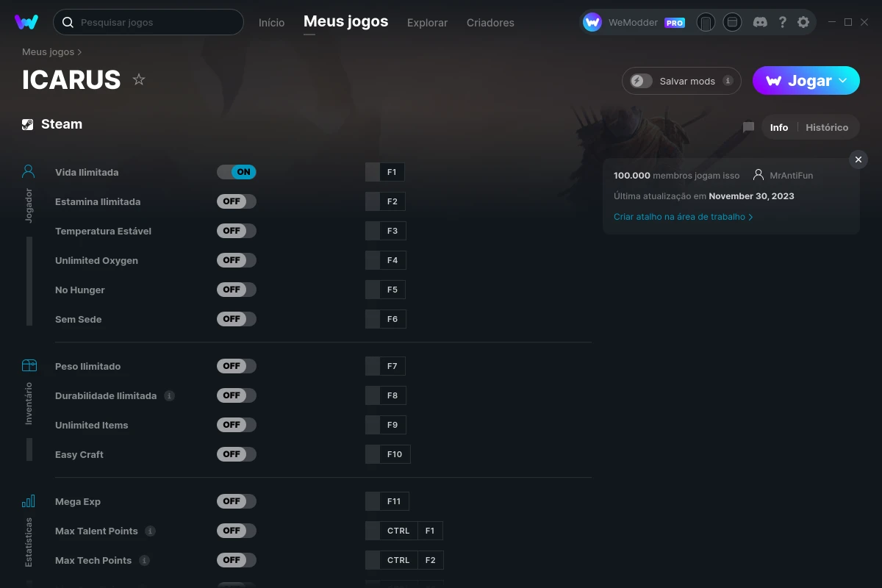This screenshot has width=882, height=588.
Task: Navigate to Meus jogos breadcrumb
Action: click(49, 52)
